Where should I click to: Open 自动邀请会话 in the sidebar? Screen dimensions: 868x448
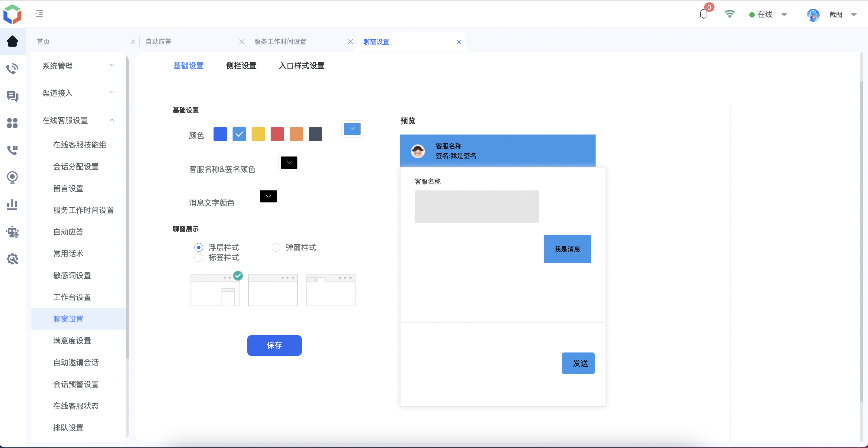coord(76,362)
